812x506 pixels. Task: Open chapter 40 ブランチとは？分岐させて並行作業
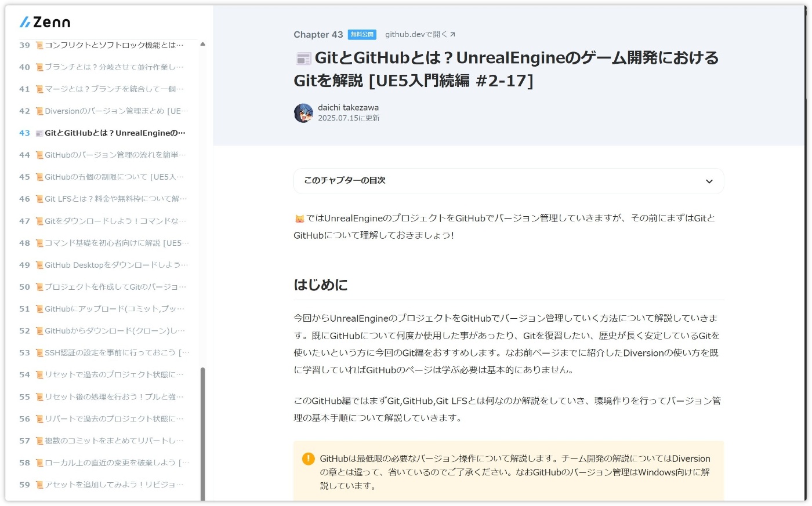coord(104,67)
